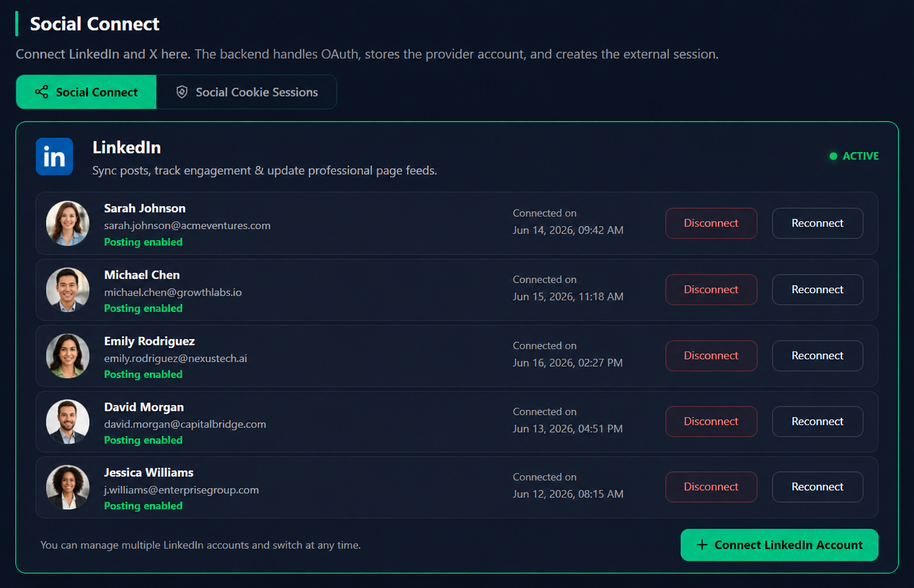Disconnect Emily Rodriguez's account
The width and height of the screenshot is (914, 588).
pyautogui.click(x=711, y=356)
